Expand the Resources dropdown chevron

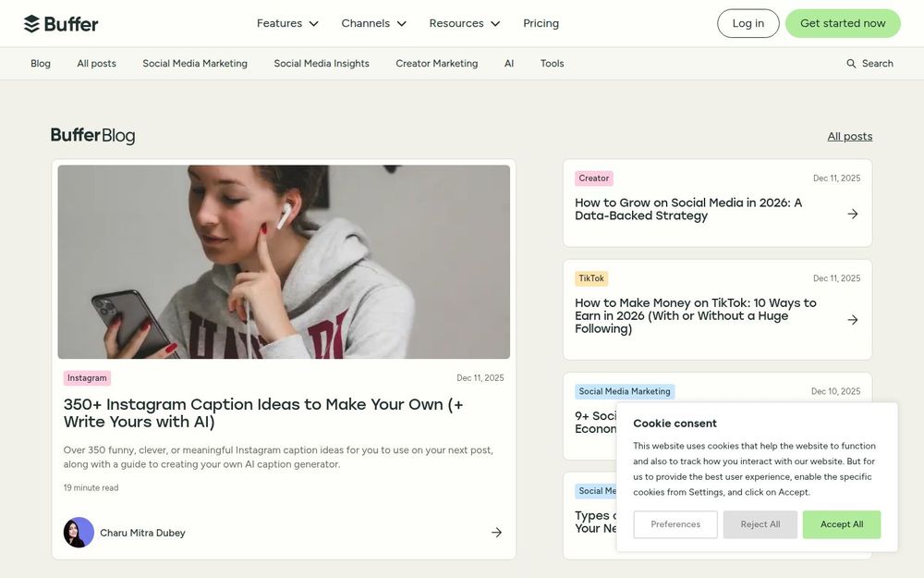click(x=495, y=24)
